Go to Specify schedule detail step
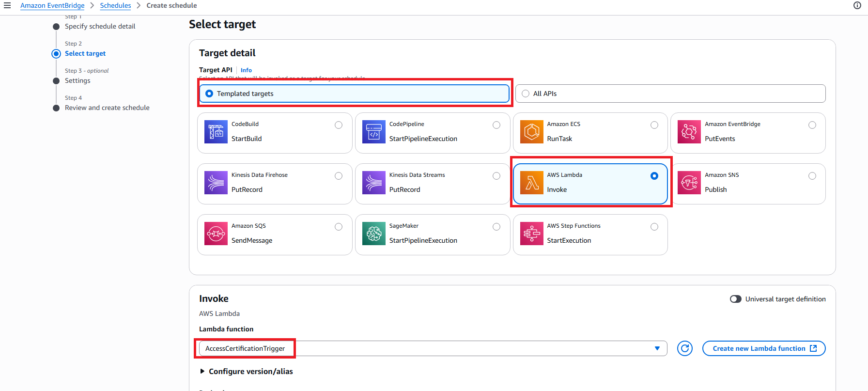Screen dimensions: 868x391 pos(100,26)
